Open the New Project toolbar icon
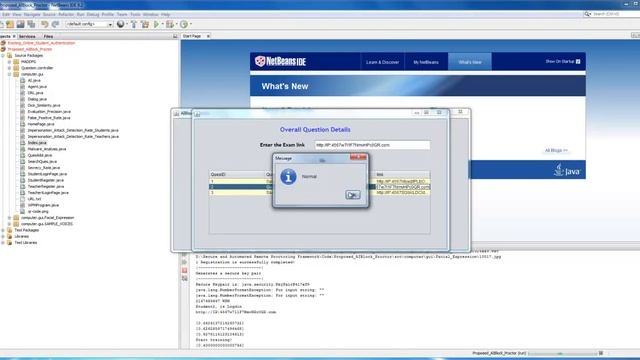 10,24
